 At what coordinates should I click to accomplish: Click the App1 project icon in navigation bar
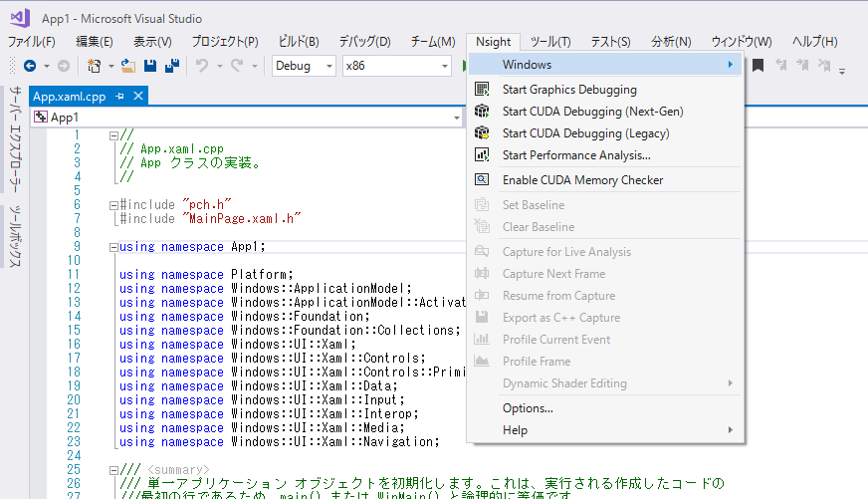click(41, 117)
